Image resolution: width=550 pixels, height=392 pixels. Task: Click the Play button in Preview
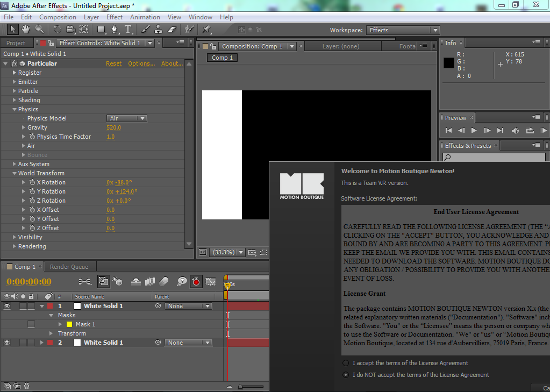pyautogui.click(x=474, y=130)
